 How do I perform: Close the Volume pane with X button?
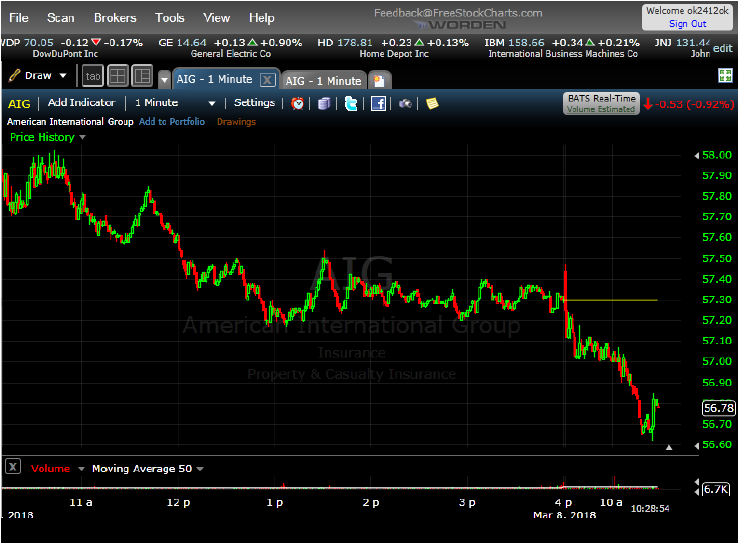click(13, 467)
